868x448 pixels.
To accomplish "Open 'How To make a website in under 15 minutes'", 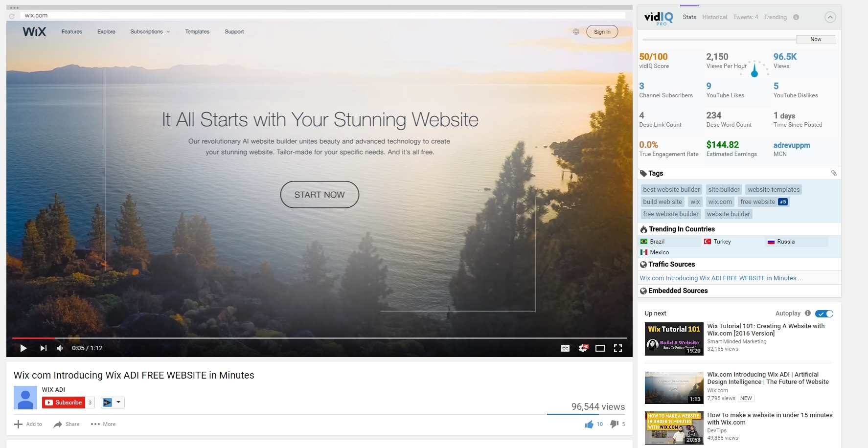I will pos(770,419).
